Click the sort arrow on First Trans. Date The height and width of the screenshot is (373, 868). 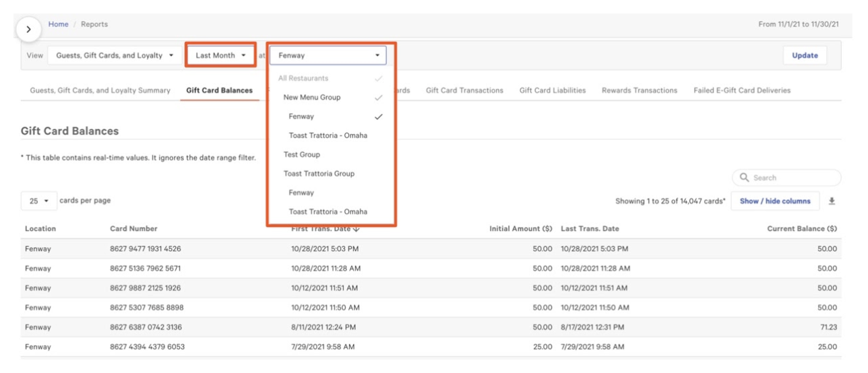(356, 229)
